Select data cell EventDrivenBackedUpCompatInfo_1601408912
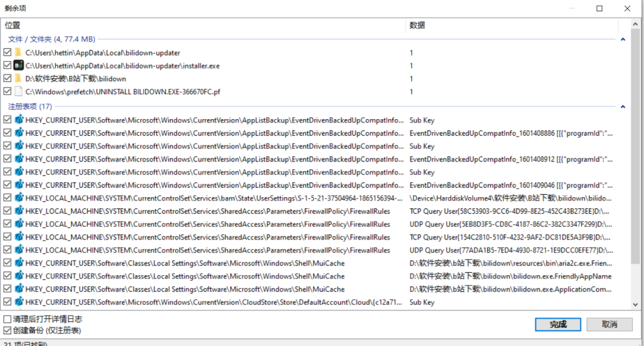Viewport: 644px width, 346px height. coord(511,159)
